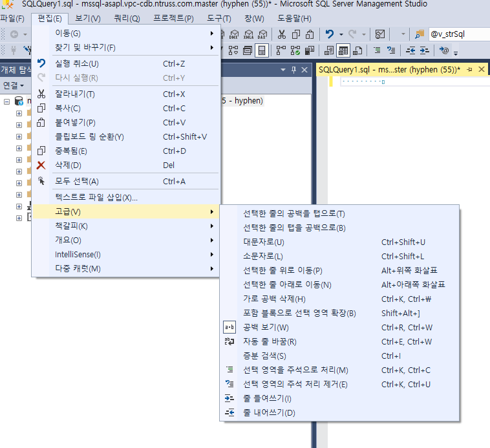This screenshot has height=448, width=490.
Task: Expand the IntelliSense(I) submenu
Action: pos(126,254)
